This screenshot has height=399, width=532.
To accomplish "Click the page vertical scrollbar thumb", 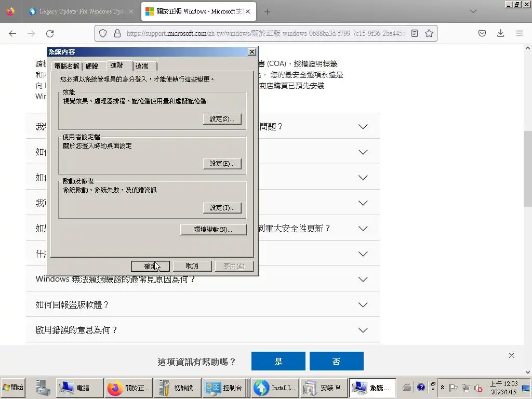I will tap(528, 169).
